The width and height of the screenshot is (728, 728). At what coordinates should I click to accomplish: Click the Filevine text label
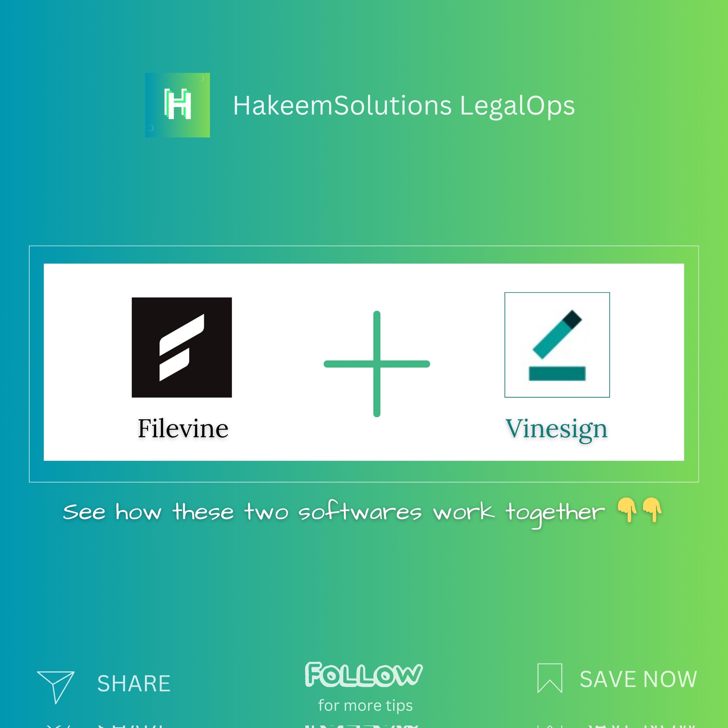click(183, 428)
